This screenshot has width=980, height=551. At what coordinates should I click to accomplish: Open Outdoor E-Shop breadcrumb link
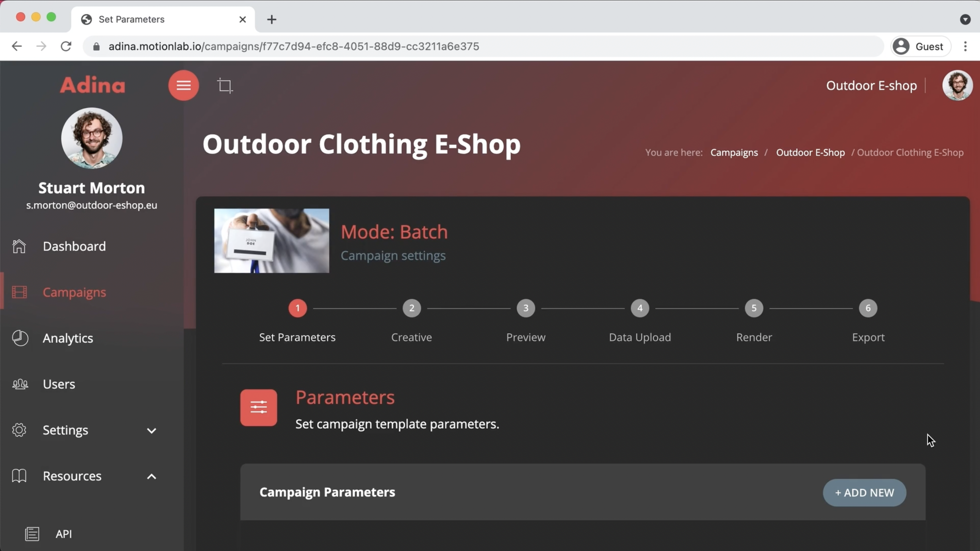(810, 152)
